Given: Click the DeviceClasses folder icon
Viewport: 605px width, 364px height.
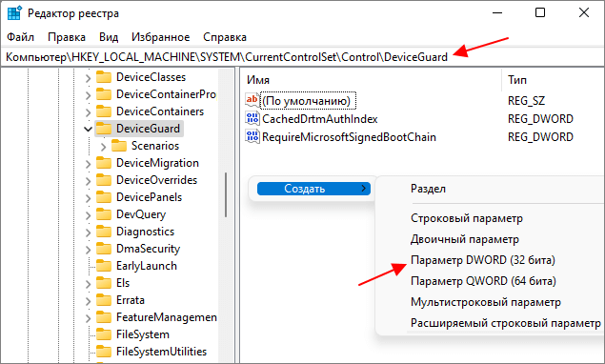Looking at the screenshot, I should (x=104, y=77).
